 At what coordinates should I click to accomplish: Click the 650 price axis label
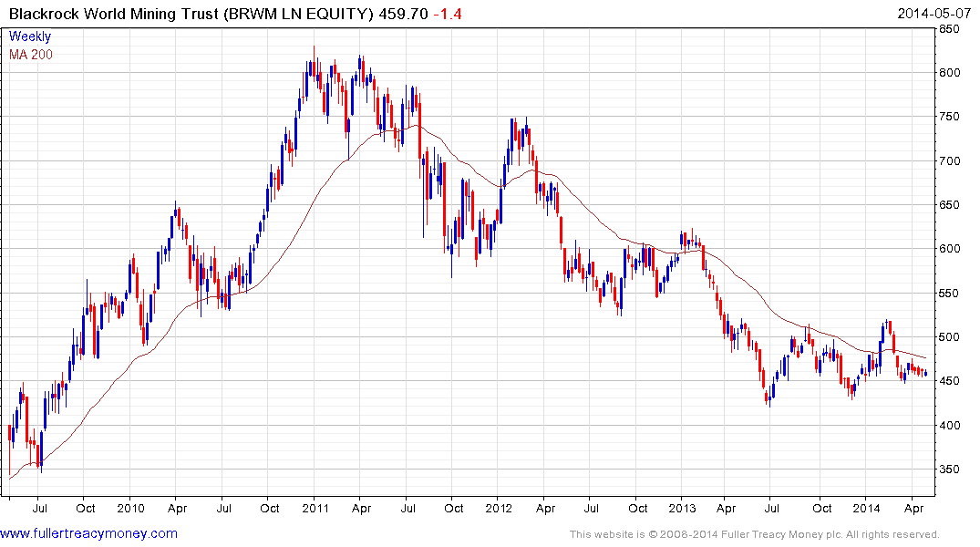click(x=949, y=204)
